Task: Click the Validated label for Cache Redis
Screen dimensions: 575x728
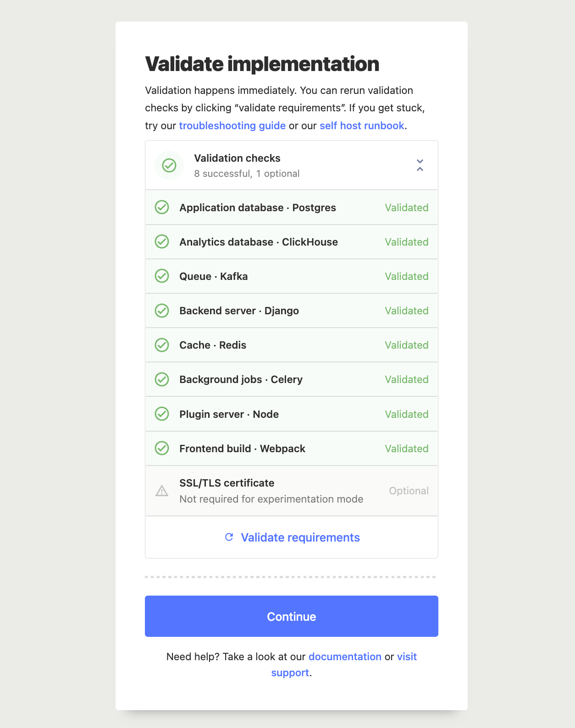Action: click(x=406, y=345)
